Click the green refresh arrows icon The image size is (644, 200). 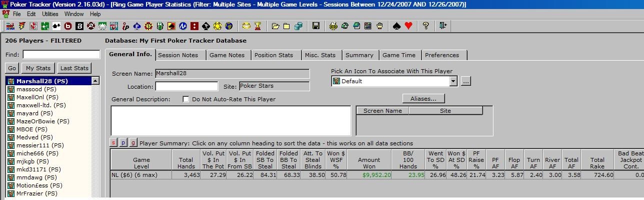click(x=345, y=26)
